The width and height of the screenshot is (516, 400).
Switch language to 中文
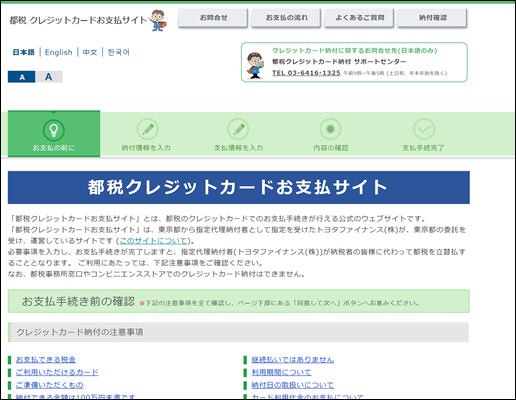click(x=90, y=52)
